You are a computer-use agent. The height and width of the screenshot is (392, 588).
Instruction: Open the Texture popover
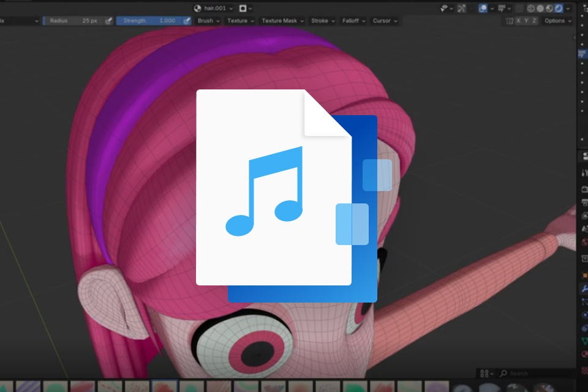click(240, 21)
